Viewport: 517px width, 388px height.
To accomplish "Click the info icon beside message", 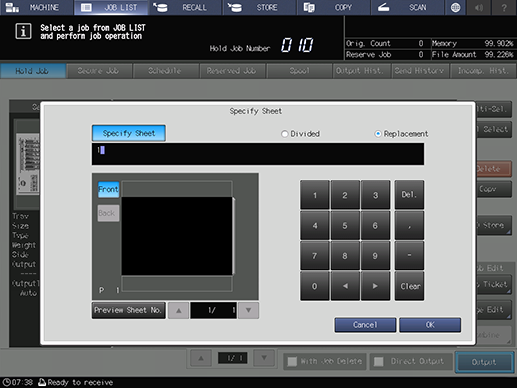I will (23, 32).
